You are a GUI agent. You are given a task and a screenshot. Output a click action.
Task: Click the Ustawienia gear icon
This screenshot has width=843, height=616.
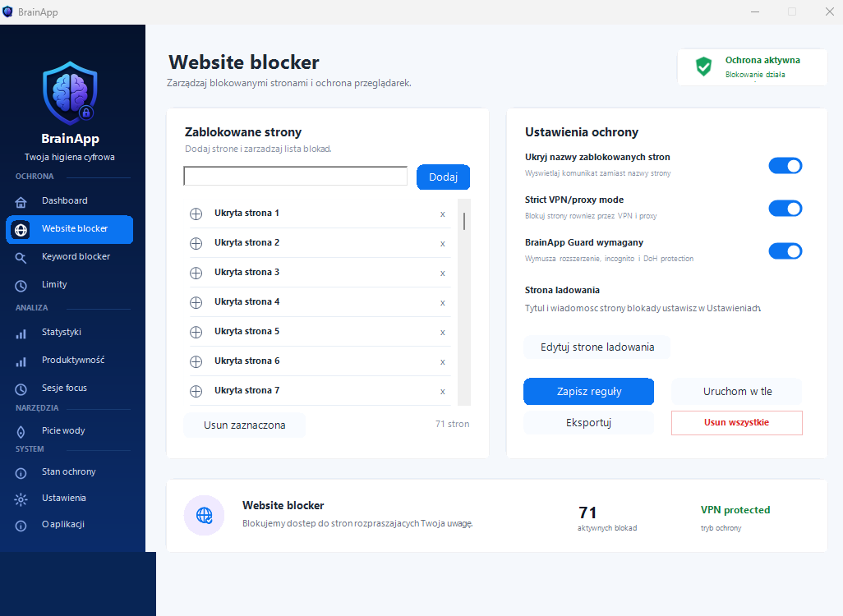click(x=21, y=499)
